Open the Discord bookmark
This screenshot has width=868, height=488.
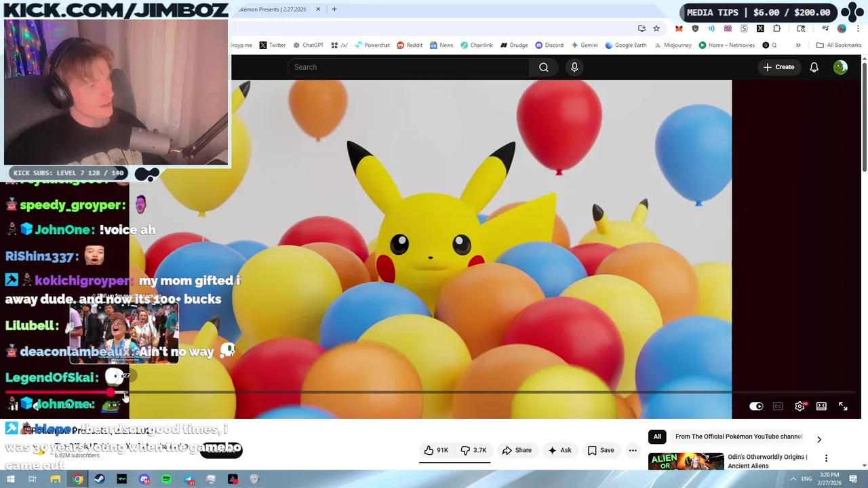pyautogui.click(x=549, y=45)
